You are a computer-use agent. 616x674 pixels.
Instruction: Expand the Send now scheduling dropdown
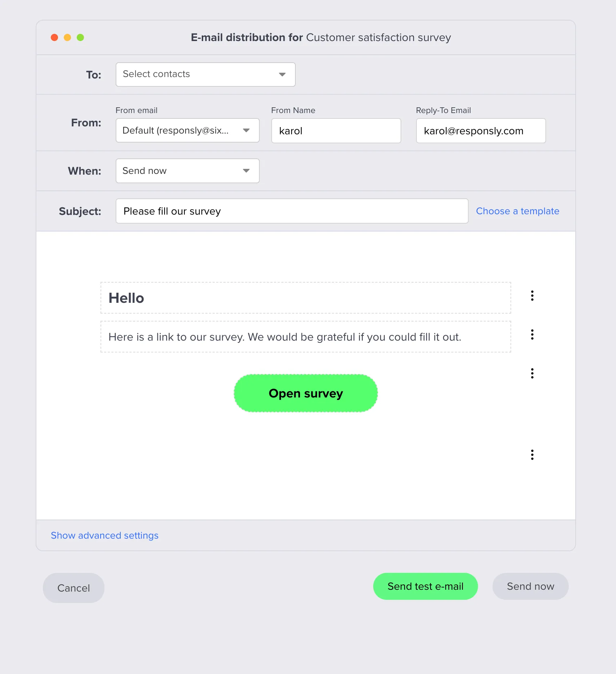(187, 171)
